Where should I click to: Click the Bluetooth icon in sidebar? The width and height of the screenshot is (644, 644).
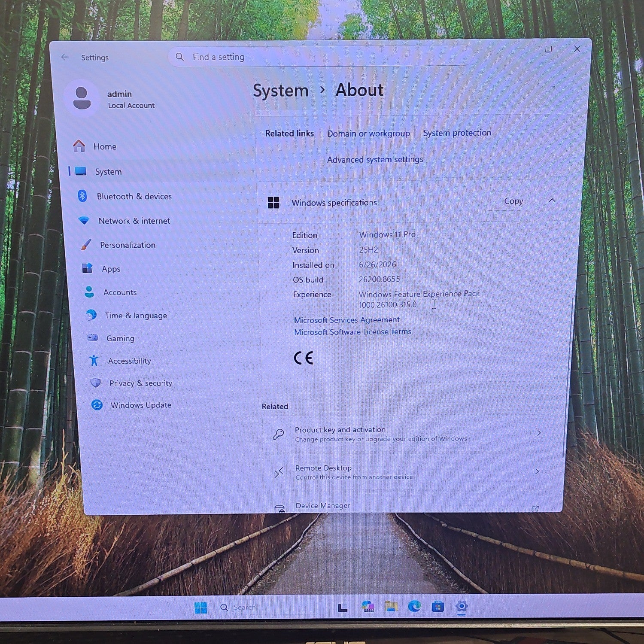tap(82, 196)
